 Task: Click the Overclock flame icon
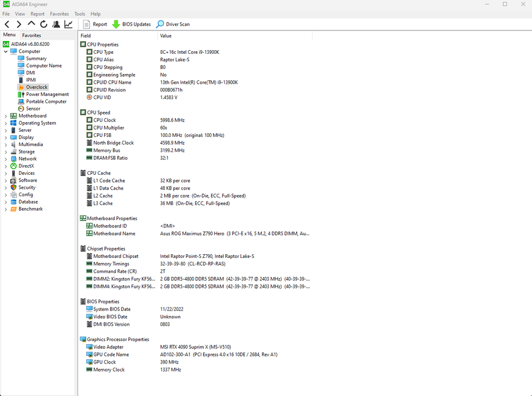[x=21, y=87]
